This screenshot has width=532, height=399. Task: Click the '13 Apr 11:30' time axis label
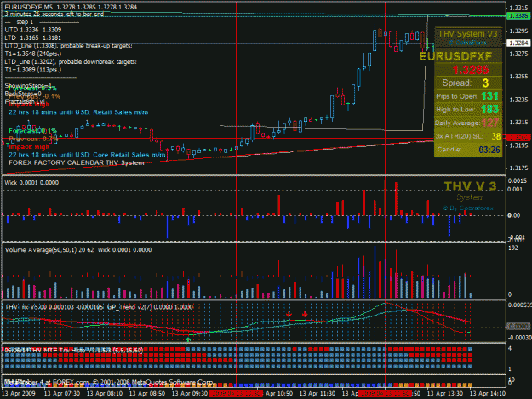pyautogui.click(x=317, y=394)
